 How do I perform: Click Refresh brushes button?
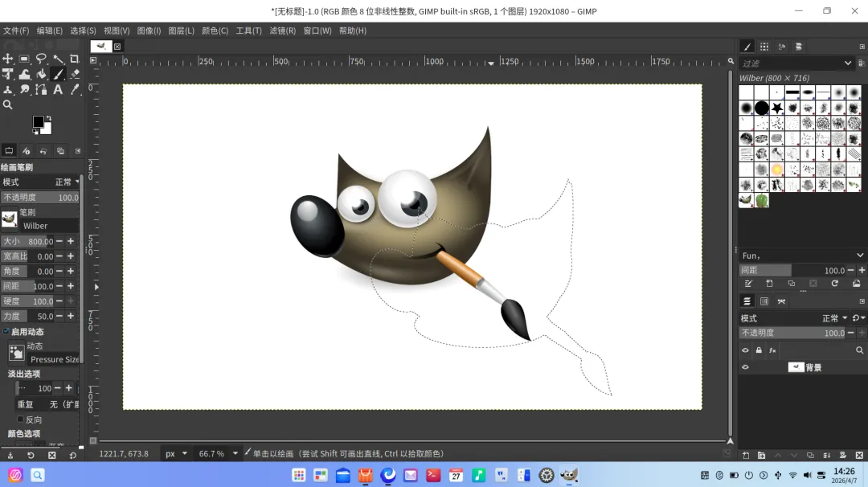pos(835,284)
